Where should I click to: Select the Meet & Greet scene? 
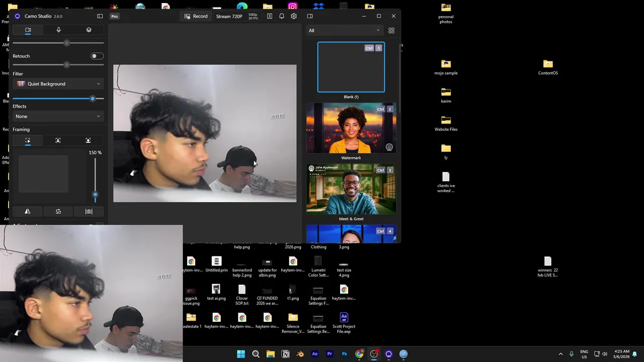[x=351, y=189]
